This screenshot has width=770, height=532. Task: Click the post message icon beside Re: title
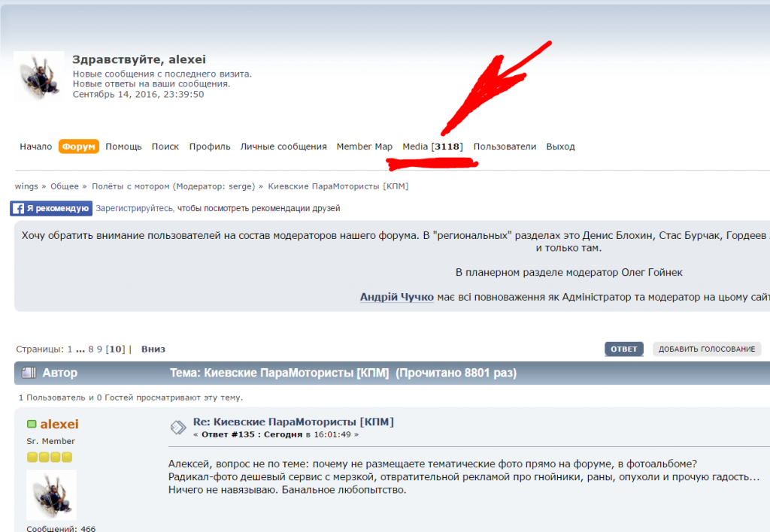click(178, 427)
